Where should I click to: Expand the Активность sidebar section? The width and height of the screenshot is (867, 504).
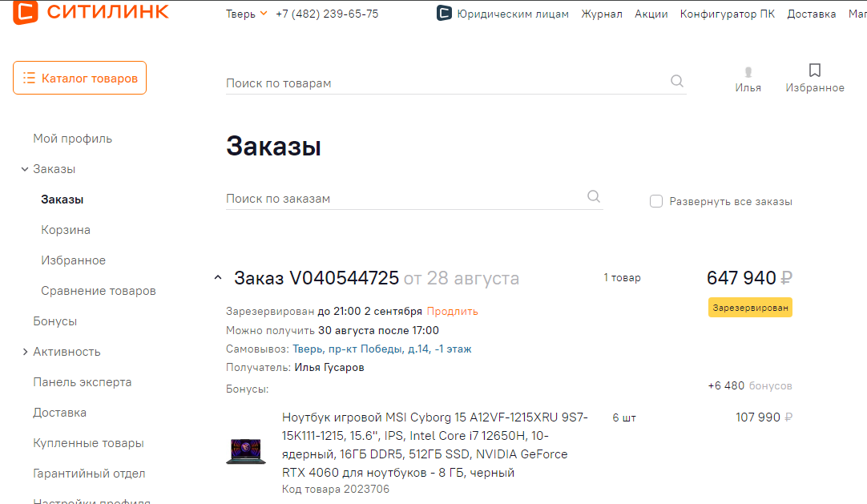pyautogui.click(x=25, y=352)
